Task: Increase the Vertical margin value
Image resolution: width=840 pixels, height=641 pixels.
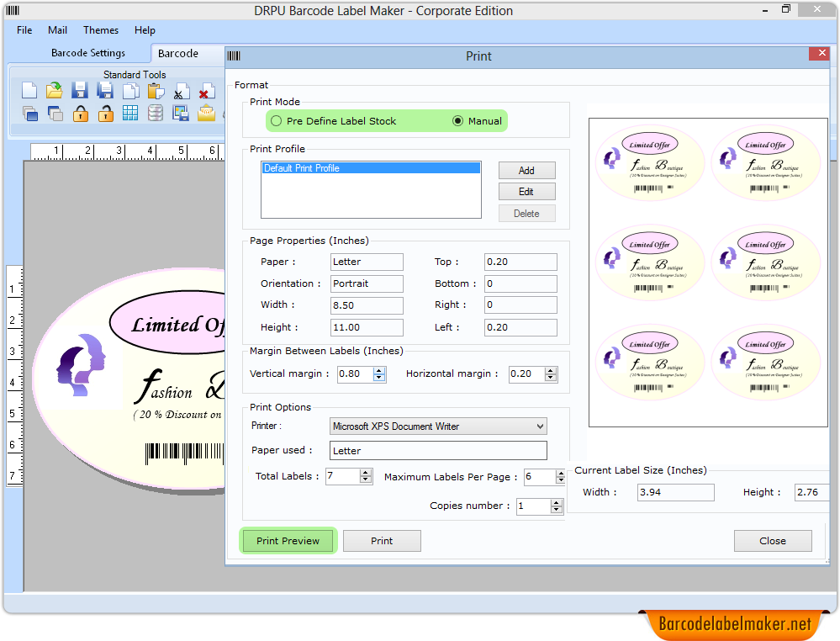Action: point(379,370)
